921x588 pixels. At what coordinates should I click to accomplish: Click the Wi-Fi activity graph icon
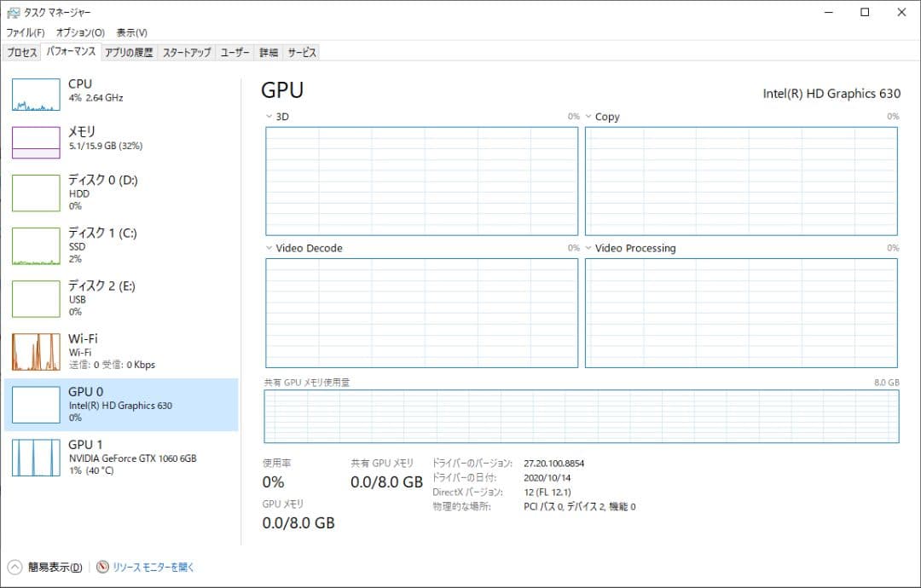click(36, 352)
